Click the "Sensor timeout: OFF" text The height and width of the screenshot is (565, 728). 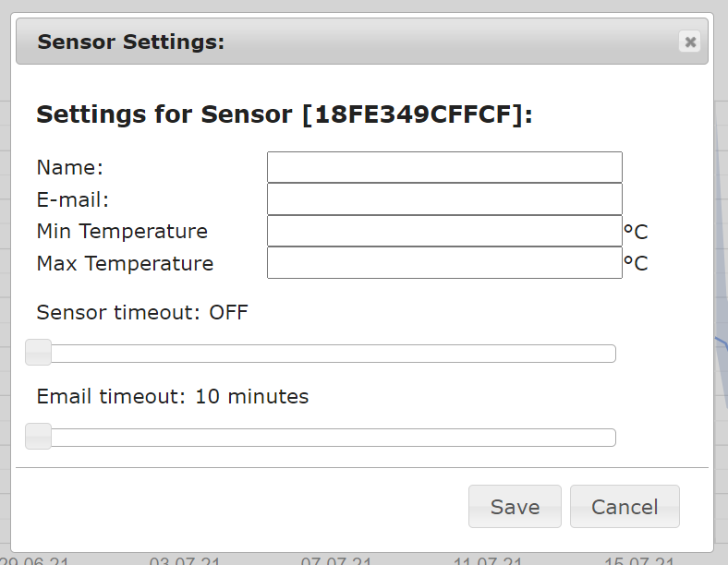tap(142, 312)
